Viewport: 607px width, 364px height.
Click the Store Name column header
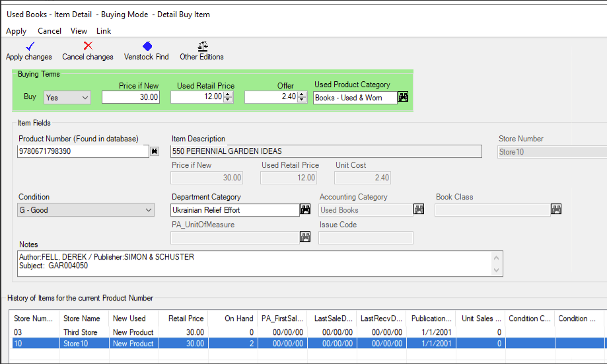(x=84, y=318)
